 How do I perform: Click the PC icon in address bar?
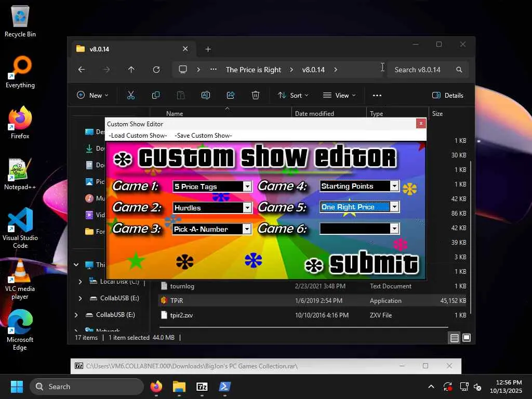click(183, 70)
